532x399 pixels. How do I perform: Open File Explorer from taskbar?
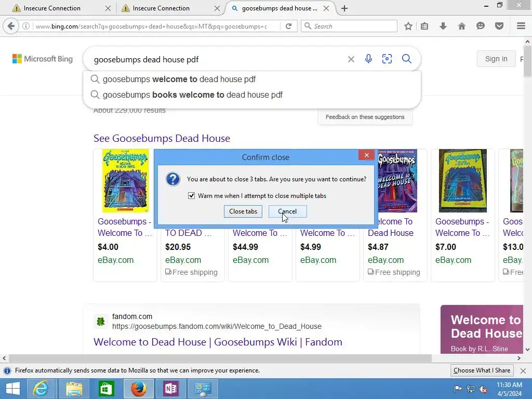pos(74,389)
